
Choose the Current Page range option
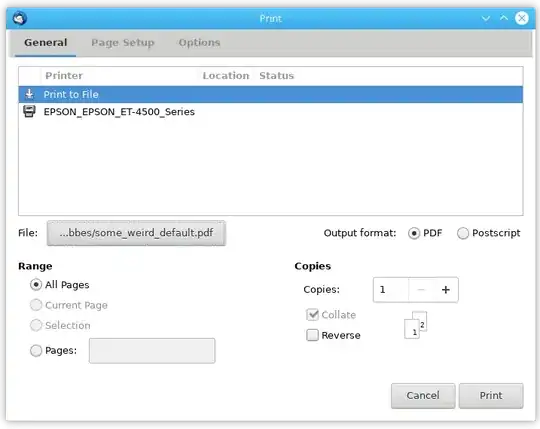(x=36, y=305)
